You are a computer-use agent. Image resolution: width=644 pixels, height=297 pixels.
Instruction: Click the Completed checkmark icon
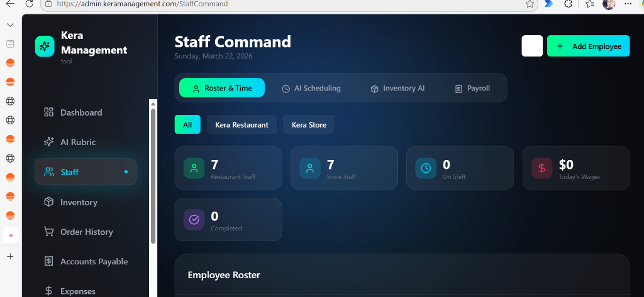click(194, 220)
